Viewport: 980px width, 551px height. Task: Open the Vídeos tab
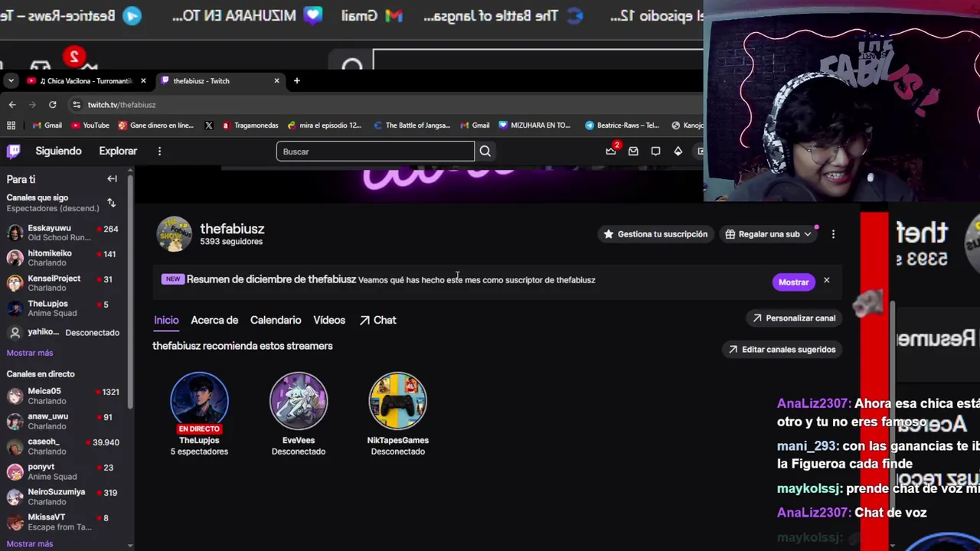click(329, 320)
